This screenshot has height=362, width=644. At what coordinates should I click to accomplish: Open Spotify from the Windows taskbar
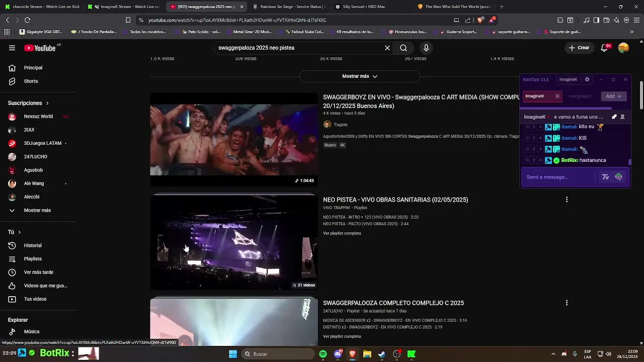(323, 354)
